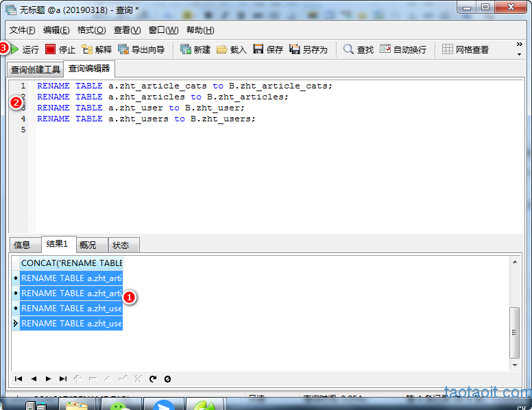
Task: Open the Explain query tool
Action: 87,49
